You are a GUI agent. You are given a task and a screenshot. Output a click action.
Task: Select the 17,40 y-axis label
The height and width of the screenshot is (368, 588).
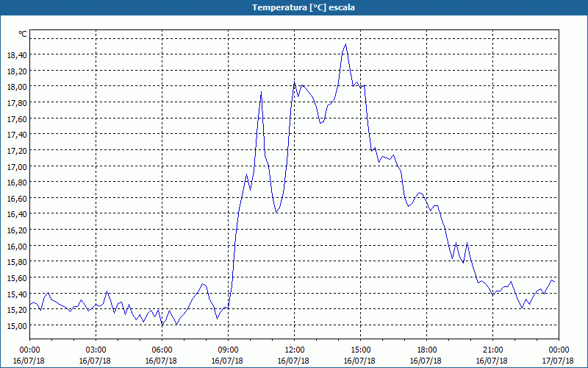(17, 135)
